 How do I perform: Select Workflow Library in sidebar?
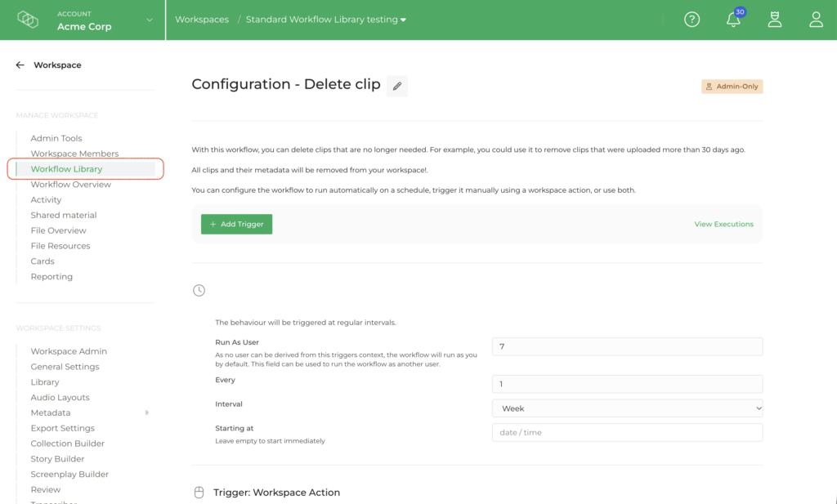tap(66, 169)
